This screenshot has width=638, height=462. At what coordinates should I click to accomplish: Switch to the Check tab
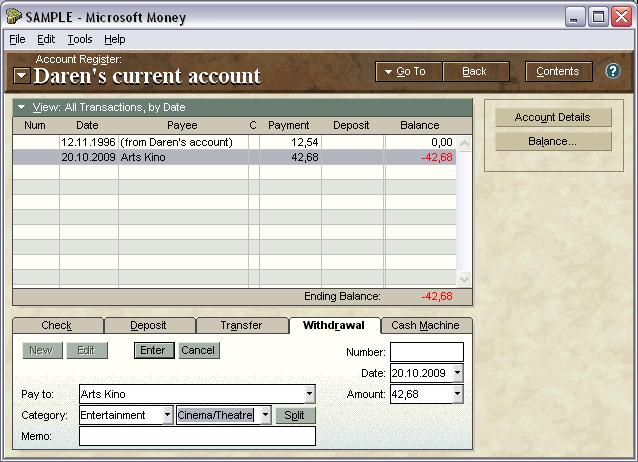pos(57,325)
